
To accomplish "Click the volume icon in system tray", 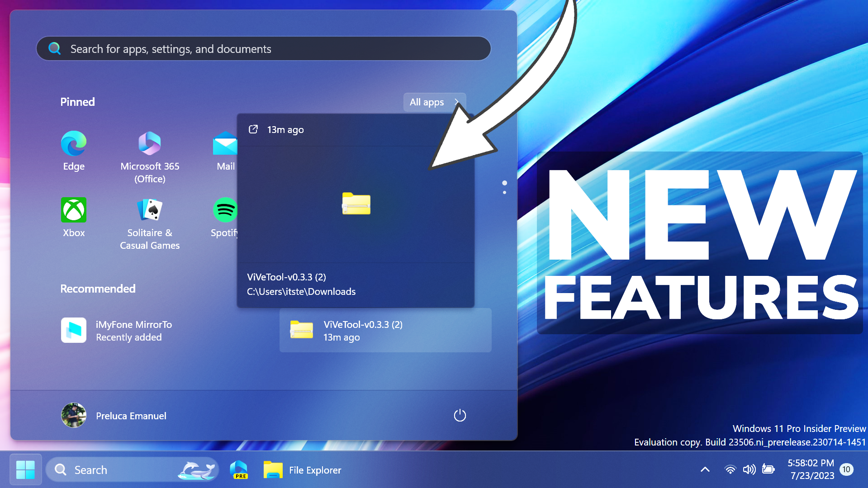I will 749,469.
